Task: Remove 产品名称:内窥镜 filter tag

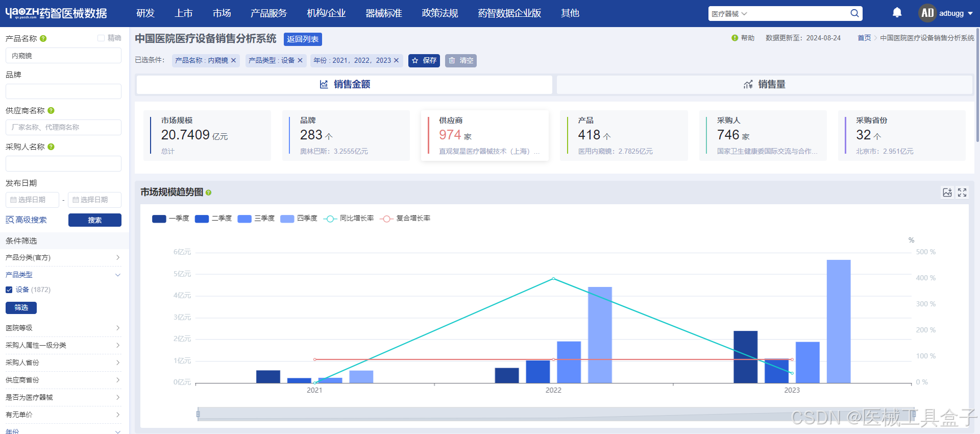Action: [x=233, y=60]
